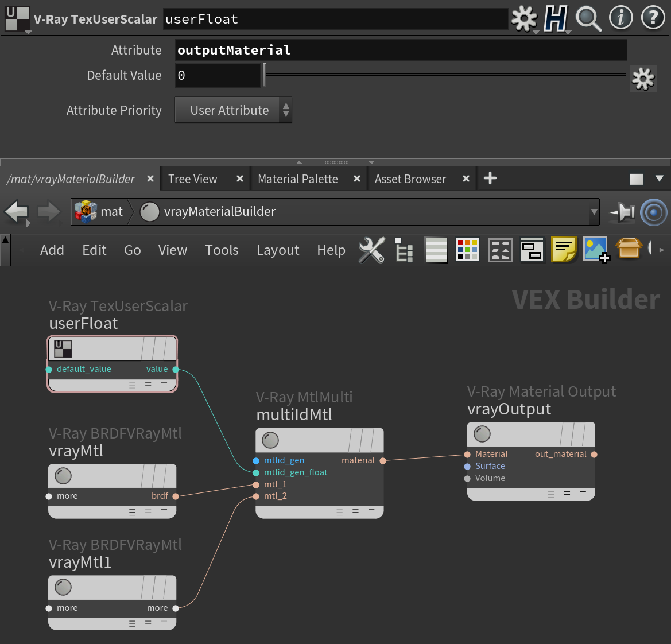Add a background image with picture icon
Viewport: 671px width, 644px height.
(x=596, y=250)
